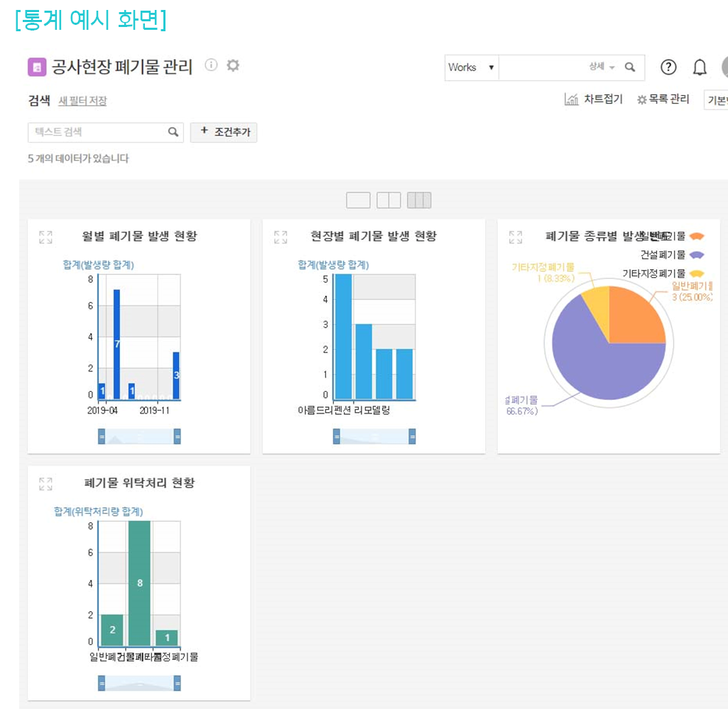Open the Works search scope dropdown

[472, 67]
